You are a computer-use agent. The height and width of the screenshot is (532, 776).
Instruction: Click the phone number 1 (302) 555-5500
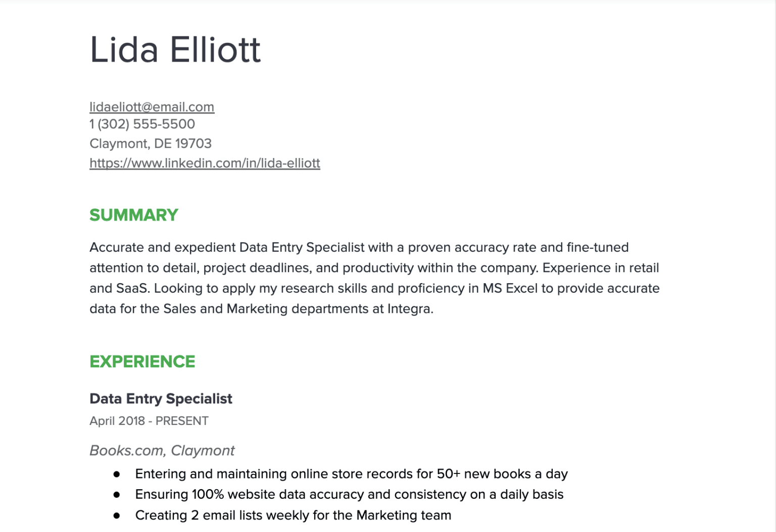pyautogui.click(x=142, y=124)
